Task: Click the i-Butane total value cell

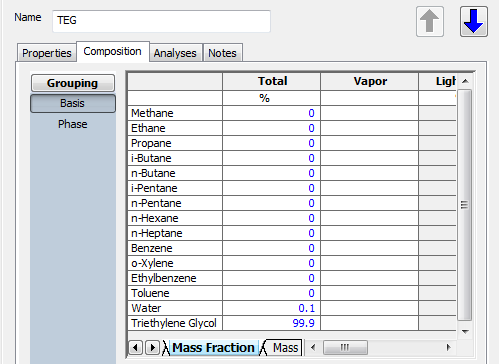Action: coord(272,158)
